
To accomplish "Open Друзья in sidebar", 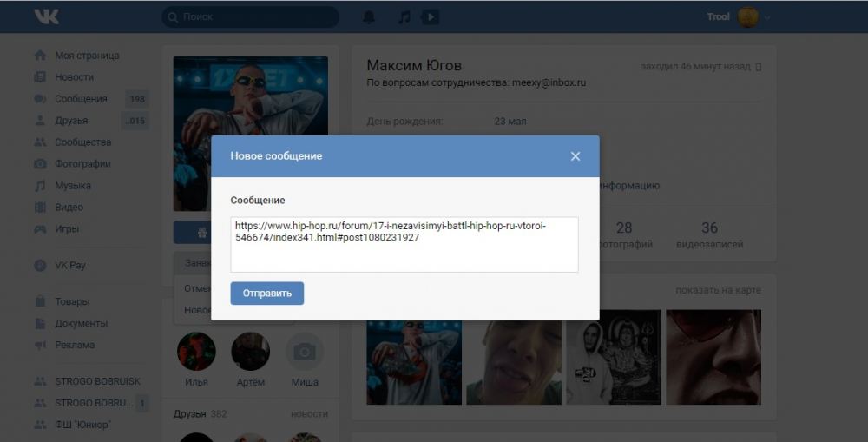I will click(x=71, y=120).
